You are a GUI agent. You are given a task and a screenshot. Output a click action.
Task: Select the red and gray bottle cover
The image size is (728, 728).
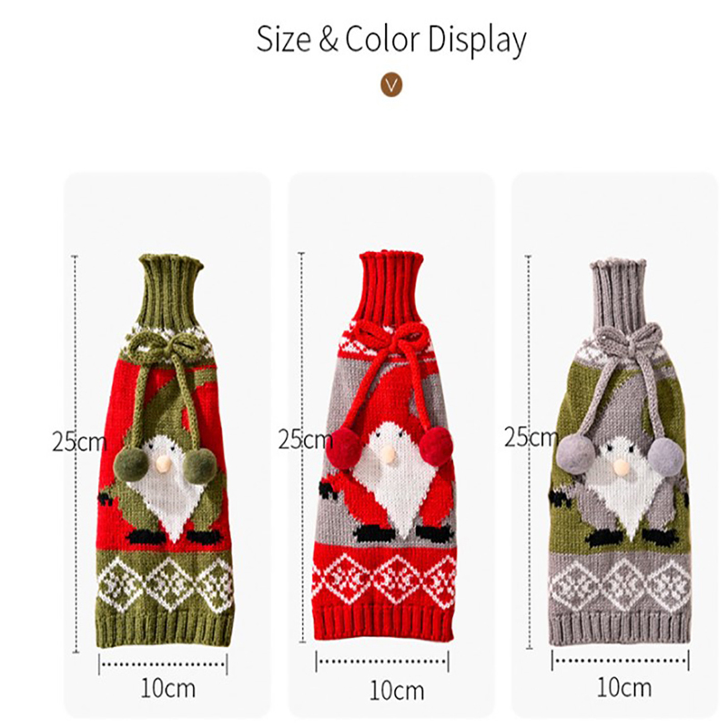pyautogui.click(x=384, y=446)
